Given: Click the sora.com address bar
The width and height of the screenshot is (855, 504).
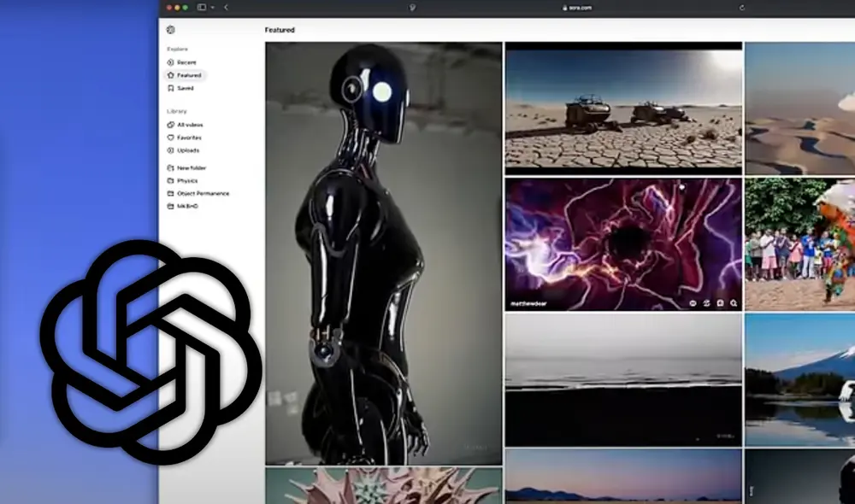Looking at the screenshot, I should [577, 7].
